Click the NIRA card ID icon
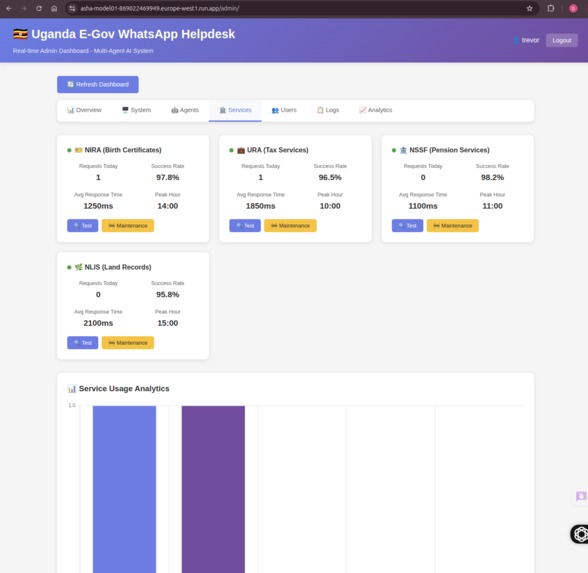 click(78, 150)
